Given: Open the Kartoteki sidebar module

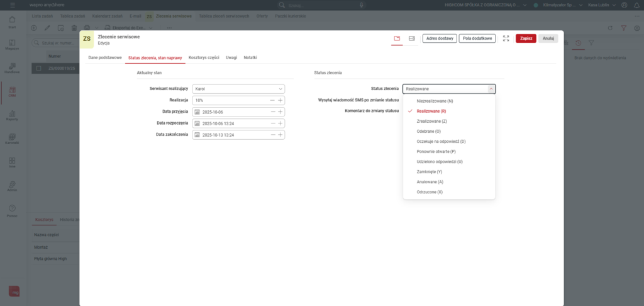Looking at the screenshot, I should (13, 139).
